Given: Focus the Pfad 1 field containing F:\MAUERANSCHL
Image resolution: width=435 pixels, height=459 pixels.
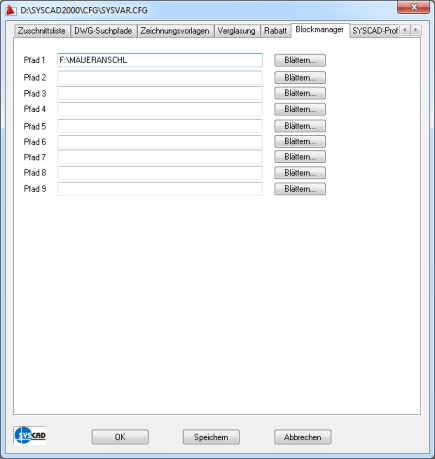Looking at the screenshot, I should click(x=160, y=60).
